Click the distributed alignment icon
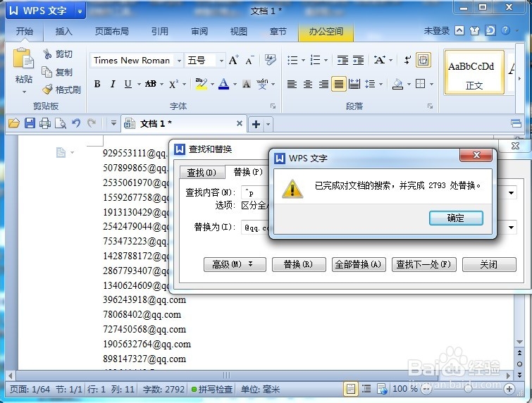Viewport: 532px width, 403px height. pyautogui.click(x=354, y=84)
